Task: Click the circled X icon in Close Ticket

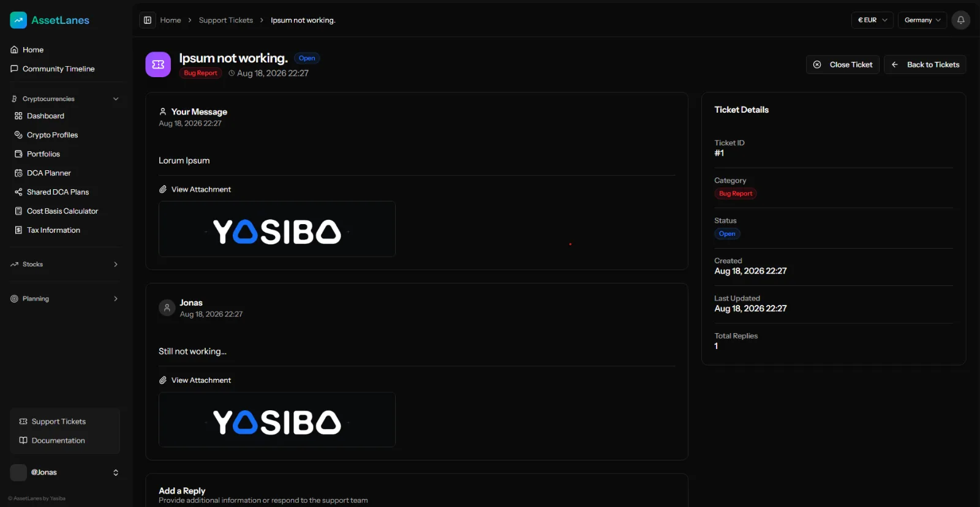Action: (x=817, y=64)
